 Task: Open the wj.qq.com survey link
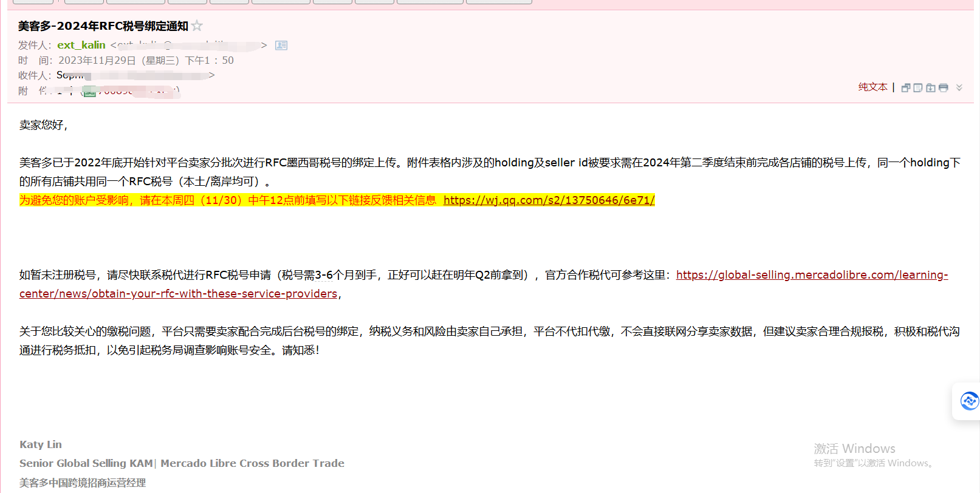click(549, 200)
